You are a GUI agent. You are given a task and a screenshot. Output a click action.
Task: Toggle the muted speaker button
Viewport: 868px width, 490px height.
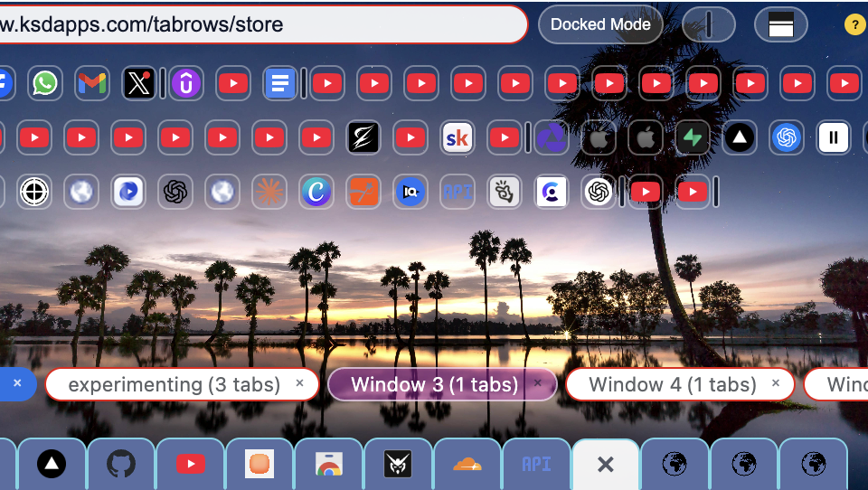(708, 25)
